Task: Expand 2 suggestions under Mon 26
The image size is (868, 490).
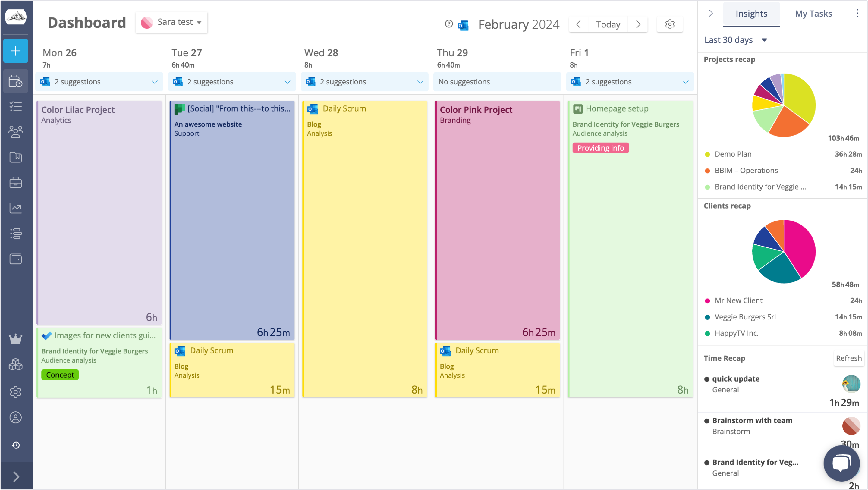Action: (x=99, y=82)
